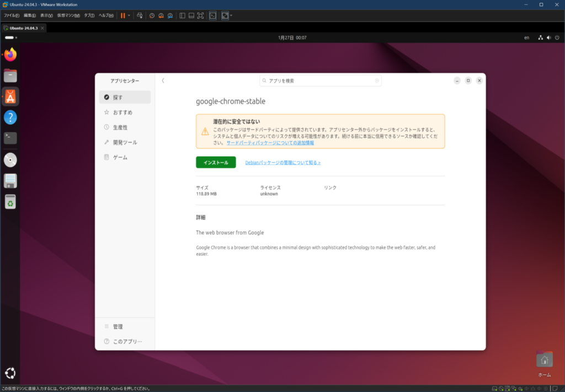The image size is (565, 392).
Task: Open the floppy disk drive dock icon
Action: (x=10, y=181)
